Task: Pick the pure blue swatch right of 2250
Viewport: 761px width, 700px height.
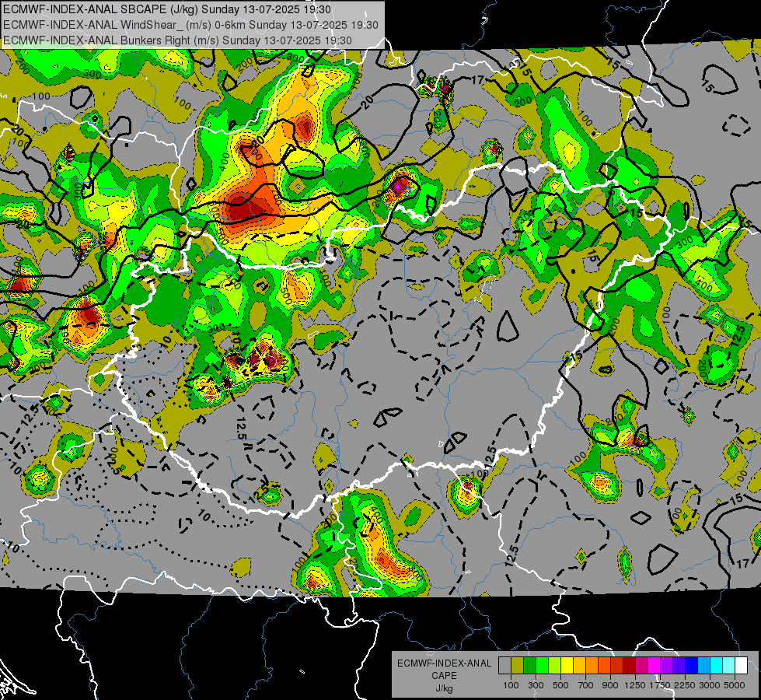Action: click(x=691, y=666)
